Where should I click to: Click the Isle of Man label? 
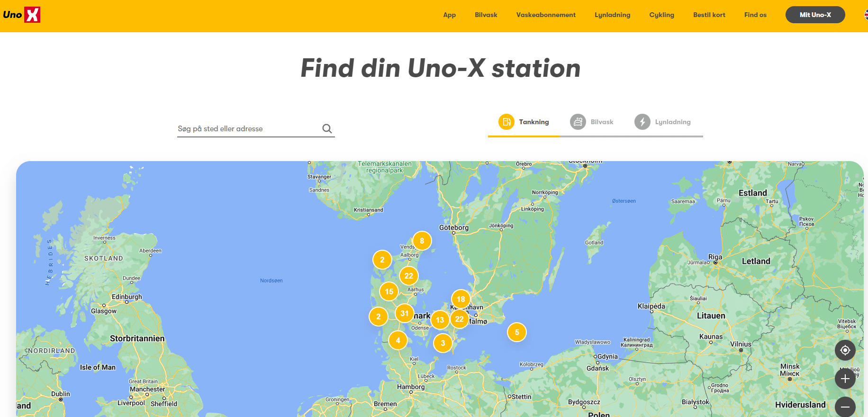coord(98,367)
